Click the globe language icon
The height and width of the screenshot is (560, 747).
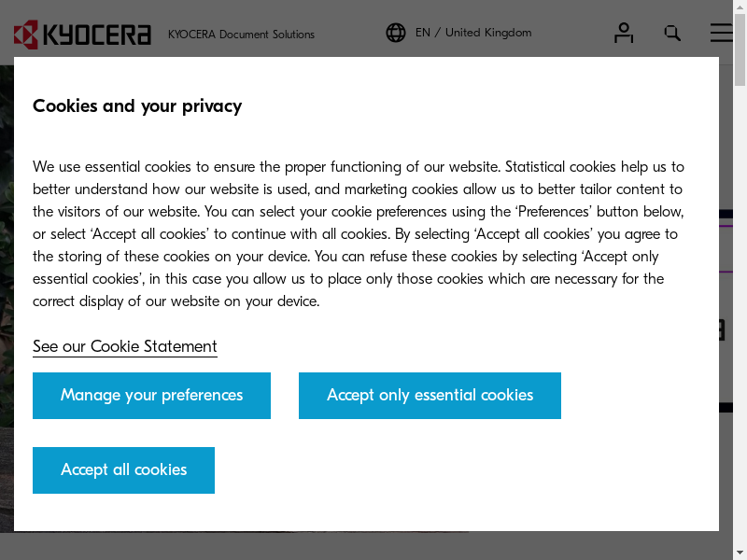(x=396, y=33)
